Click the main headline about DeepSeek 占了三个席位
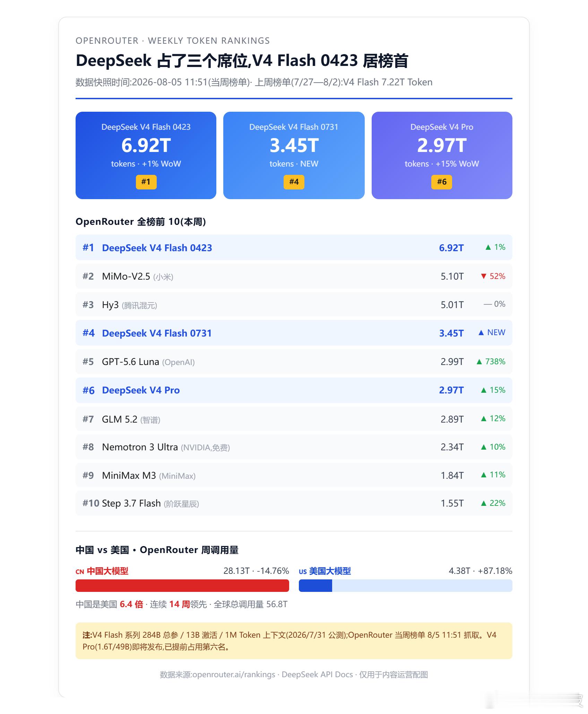This screenshot has width=588, height=714. pyautogui.click(x=242, y=61)
